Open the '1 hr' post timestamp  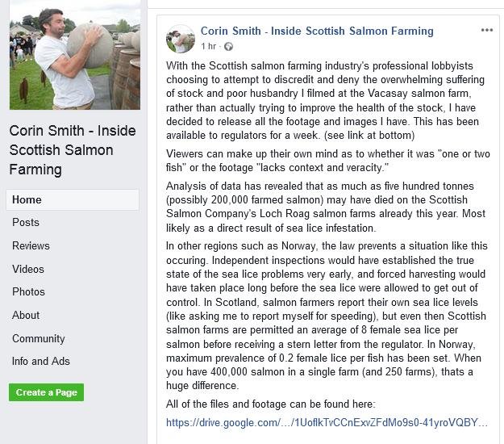point(209,47)
